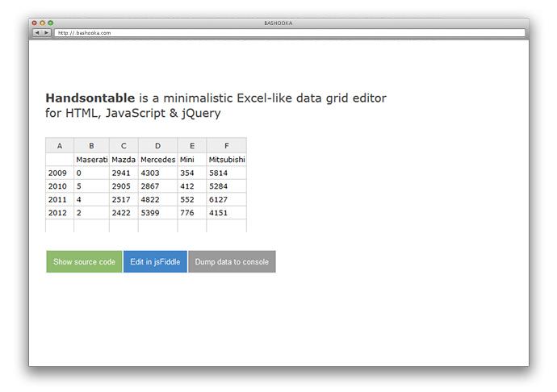Click Dump data to console button
Viewport: 557px width, 392px height.
click(x=232, y=261)
